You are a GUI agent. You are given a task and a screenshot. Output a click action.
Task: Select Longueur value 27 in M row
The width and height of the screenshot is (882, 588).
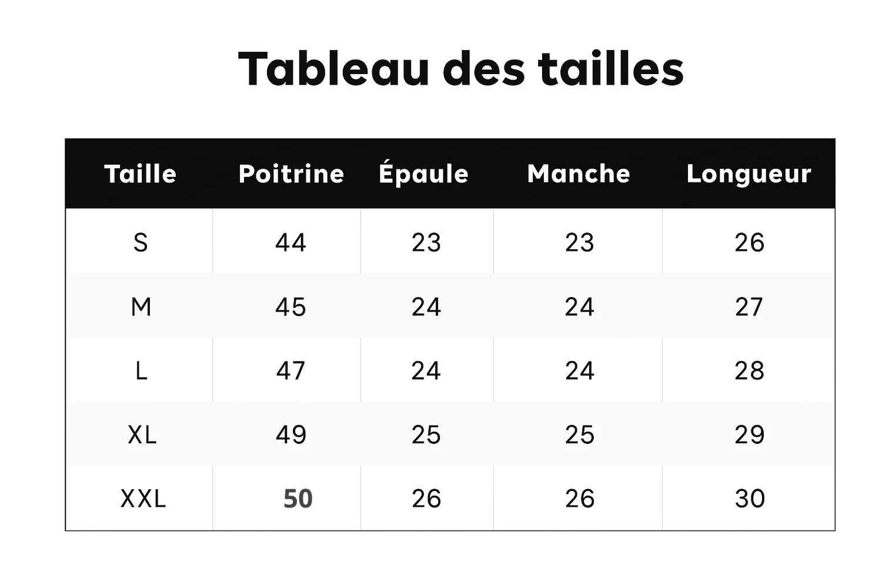[x=749, y=307]
